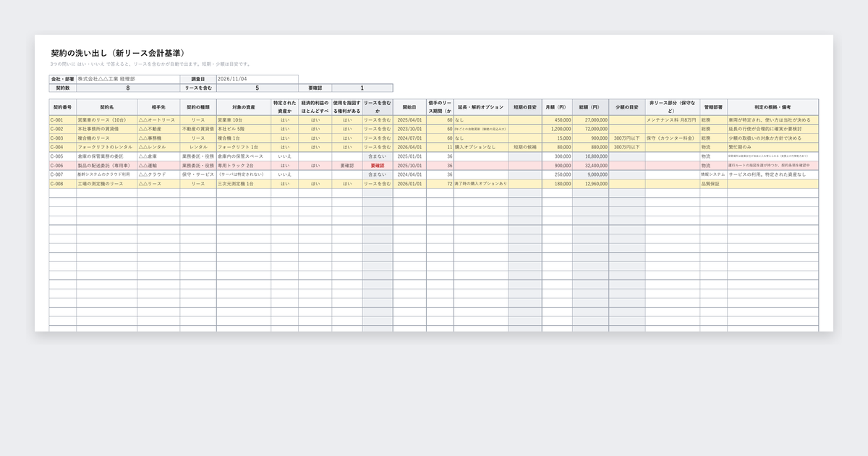Select contract number cell C-001
Image resolution: width=868 pixels, height=456 pixels.
point(62,120)
